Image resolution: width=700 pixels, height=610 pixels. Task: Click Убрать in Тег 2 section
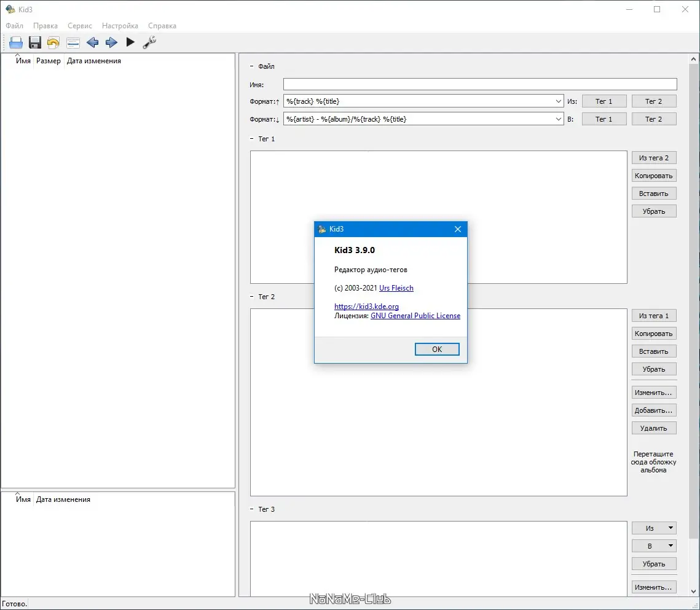pyautogui.click(x=654, y=369)
